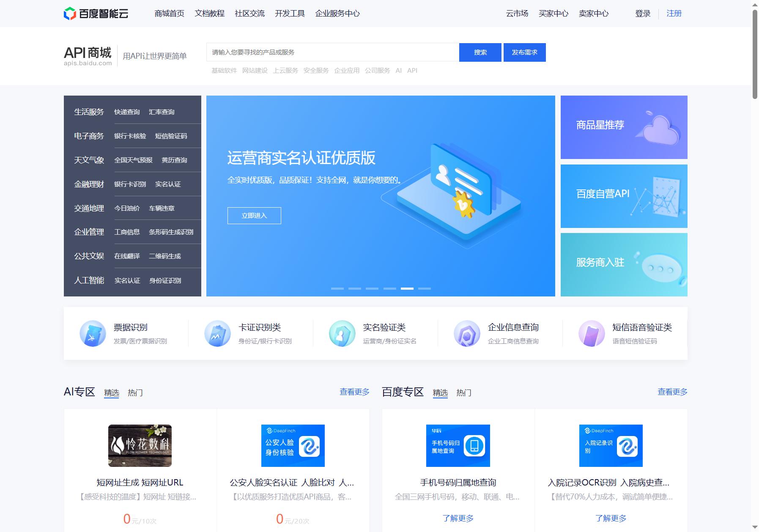The image size is (759, 532).
Task: Click 注册 to register
Action: (674, 14)
